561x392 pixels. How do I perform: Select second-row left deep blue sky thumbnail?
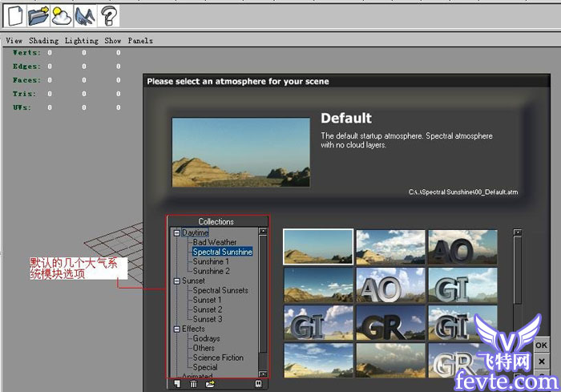point(318,285)
